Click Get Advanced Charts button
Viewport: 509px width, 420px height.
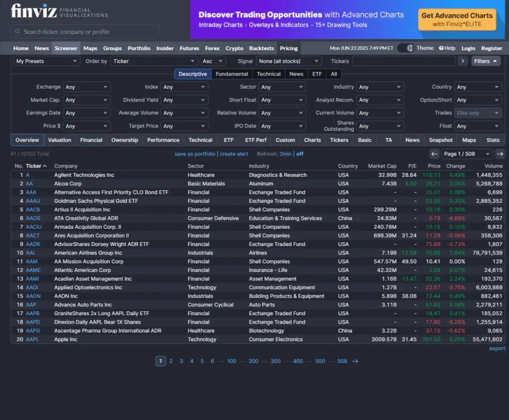pos(457,19)
